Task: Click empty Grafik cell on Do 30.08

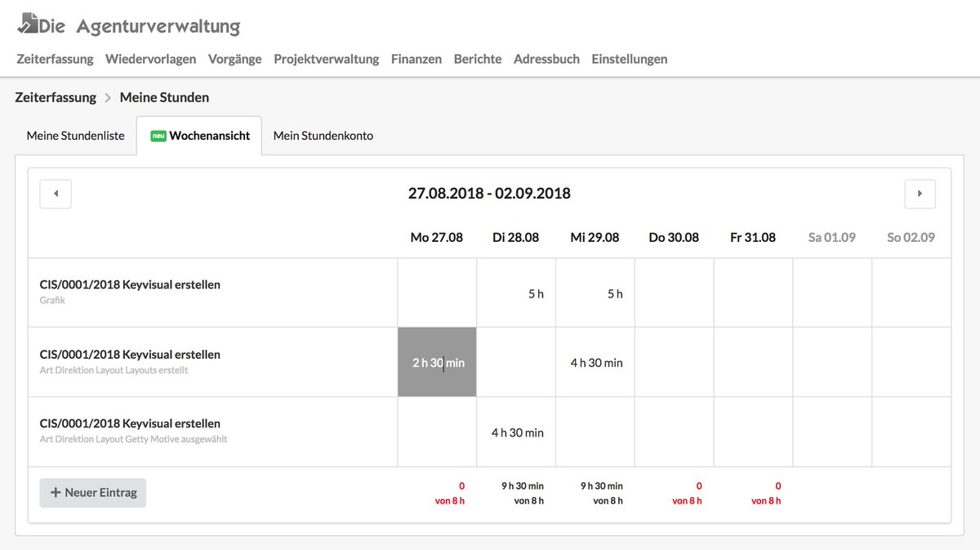Action: click(x=675, y=293)
